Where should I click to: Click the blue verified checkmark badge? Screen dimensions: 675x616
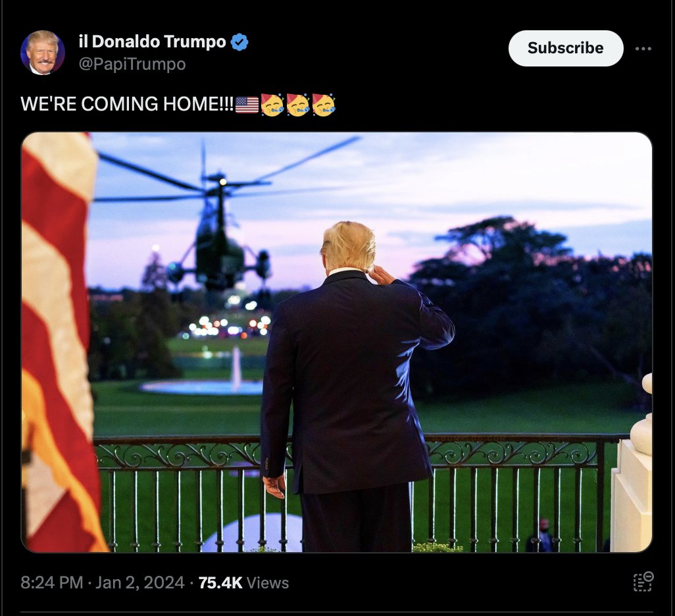tap(239, 41)
